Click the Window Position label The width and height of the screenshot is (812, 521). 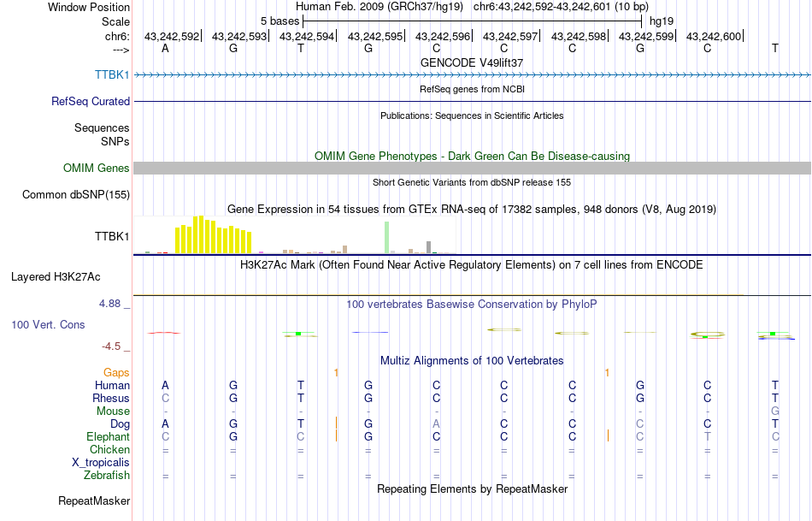tap(89, 7)
